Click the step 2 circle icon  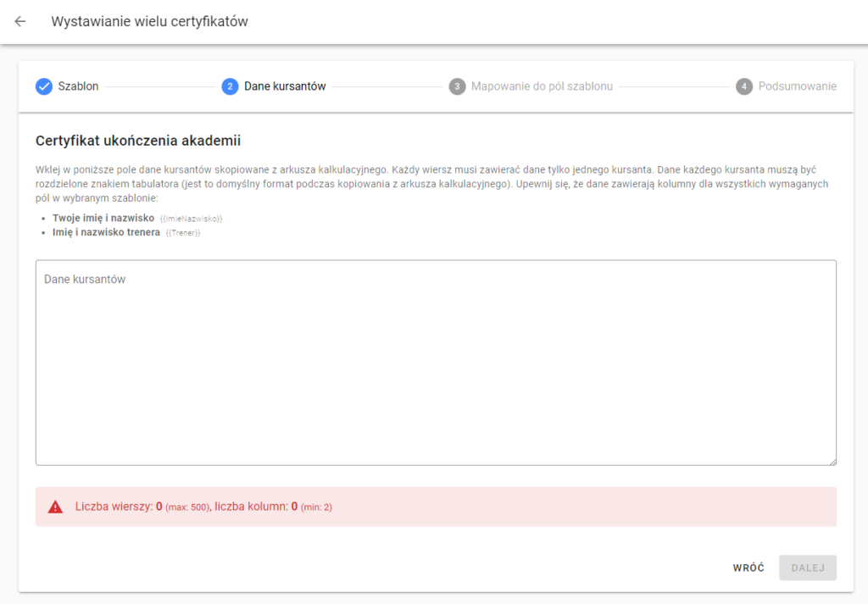pyautogui.click(x=230, y=86)
